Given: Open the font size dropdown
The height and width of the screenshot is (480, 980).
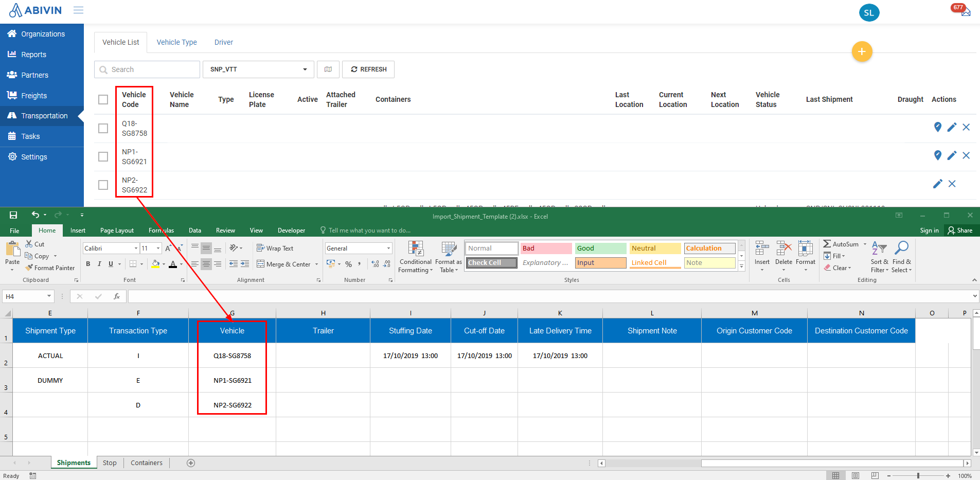Looking at the screenshot, I should coord(158,248).
